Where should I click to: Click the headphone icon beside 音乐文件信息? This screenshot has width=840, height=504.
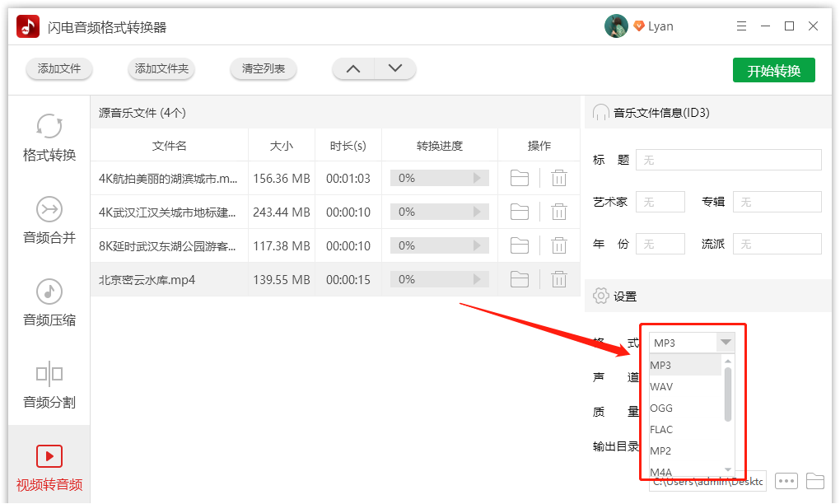tap(600, 113)
